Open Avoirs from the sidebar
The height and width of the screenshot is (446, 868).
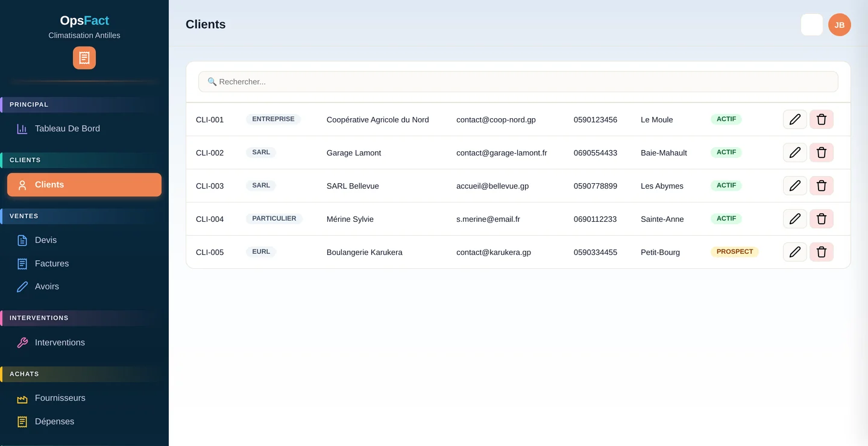(84, 286)
